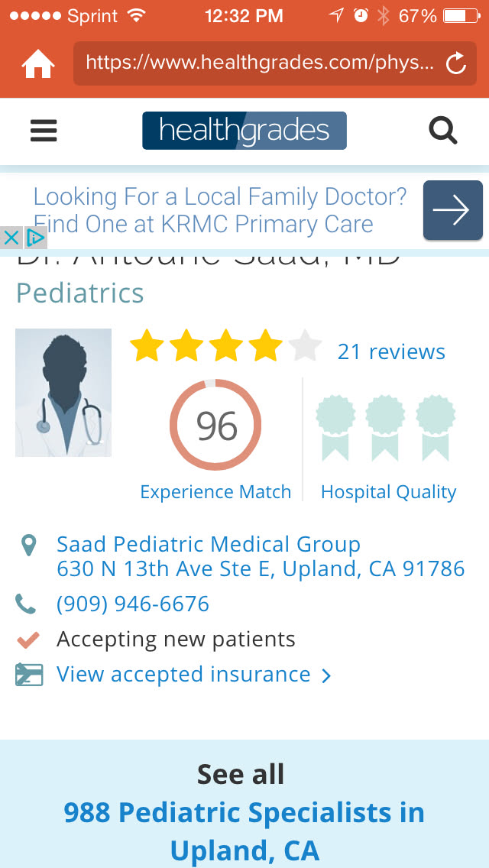
Task: Open the 21 reviews link
Action: pos(391,351)
